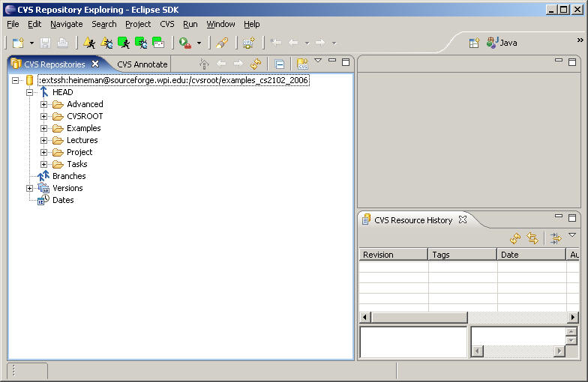
Task: Click the Revision column header
Action: 393,255
